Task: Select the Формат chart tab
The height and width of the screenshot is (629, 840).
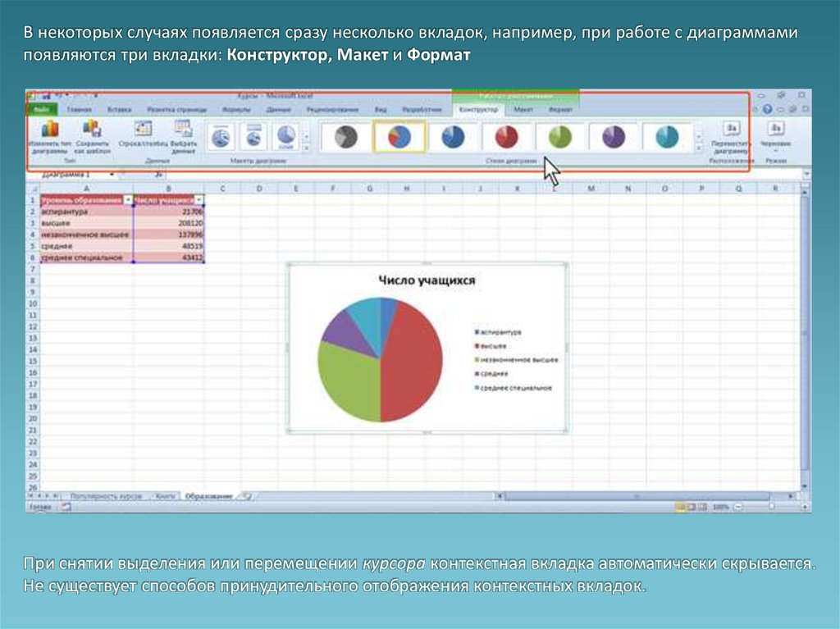Action: (559, 109)
